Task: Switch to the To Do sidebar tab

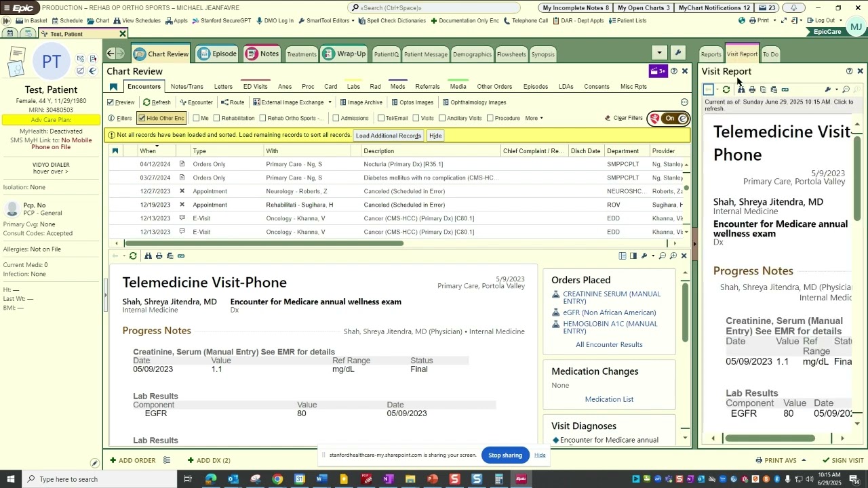Action: pyautogui.click(x=770, y=54)
